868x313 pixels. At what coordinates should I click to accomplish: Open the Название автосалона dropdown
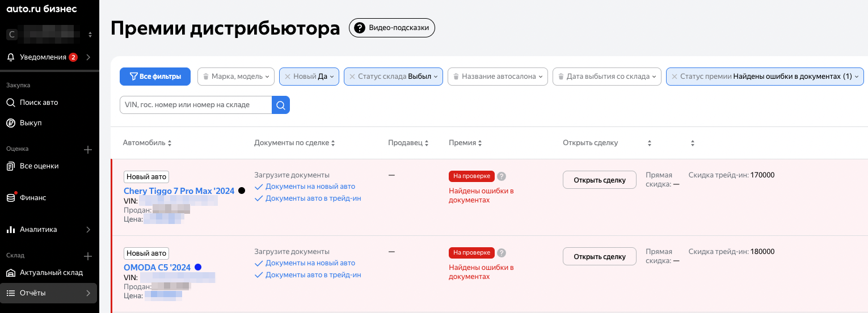pos(498,77)
